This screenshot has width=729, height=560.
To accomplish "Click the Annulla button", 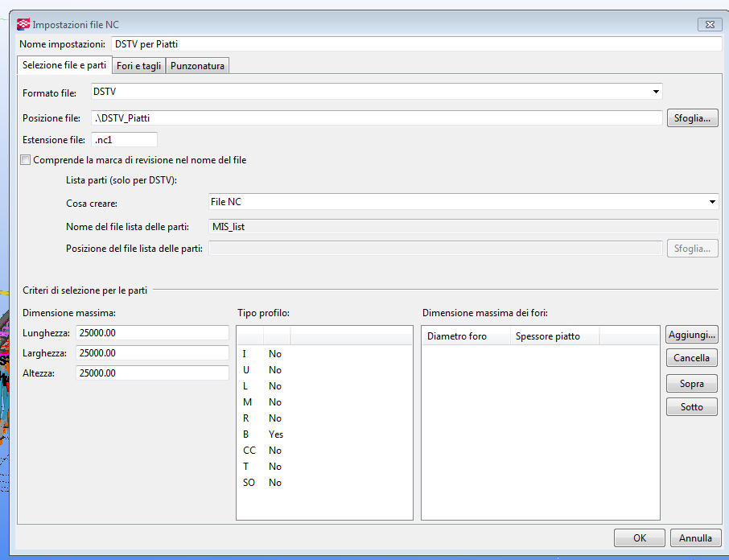I will pos(695,538).
